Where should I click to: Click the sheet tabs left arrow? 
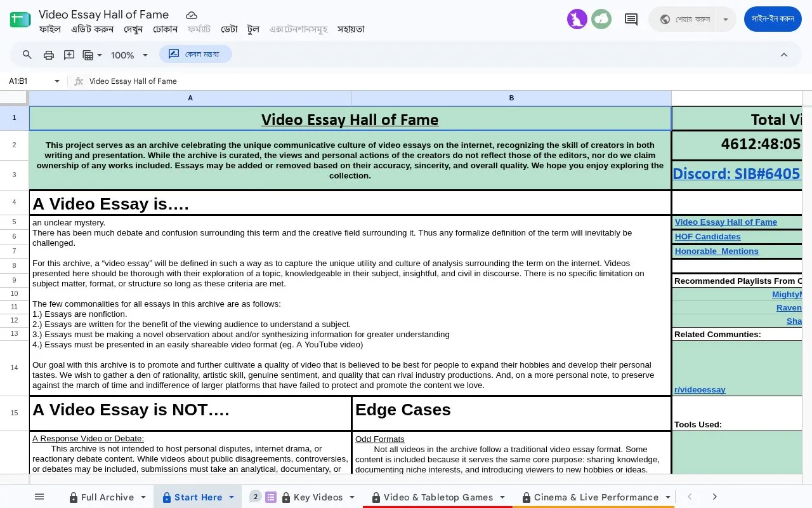click(x=690, y=497)
